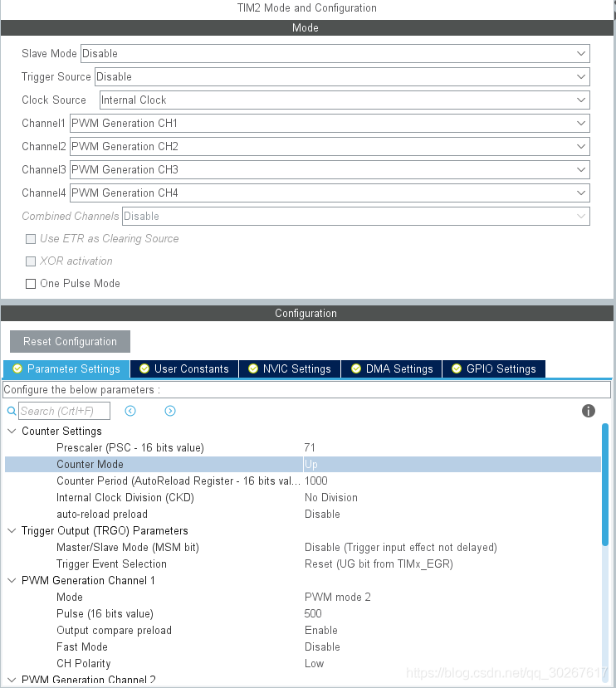This screenshot has height=688, width=616.
Task: Switch to DMA Settings tab
Action: pyautogui.click(x=392, y=368)
